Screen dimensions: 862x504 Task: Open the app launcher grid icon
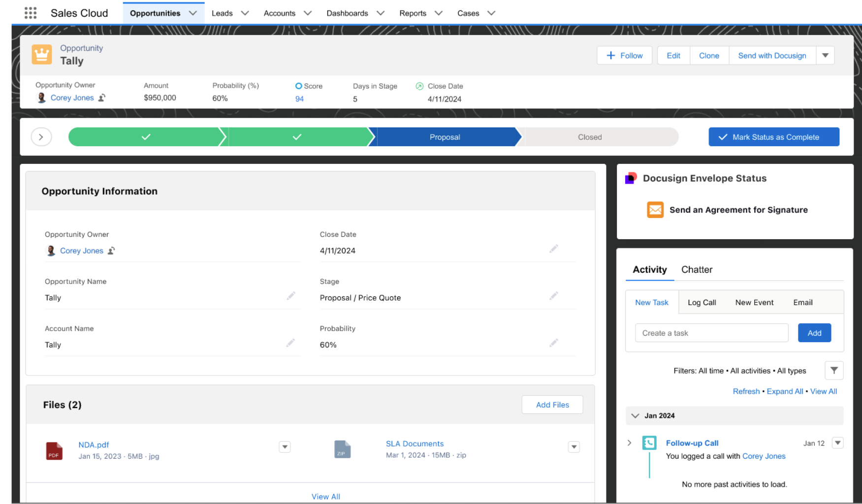31,13
